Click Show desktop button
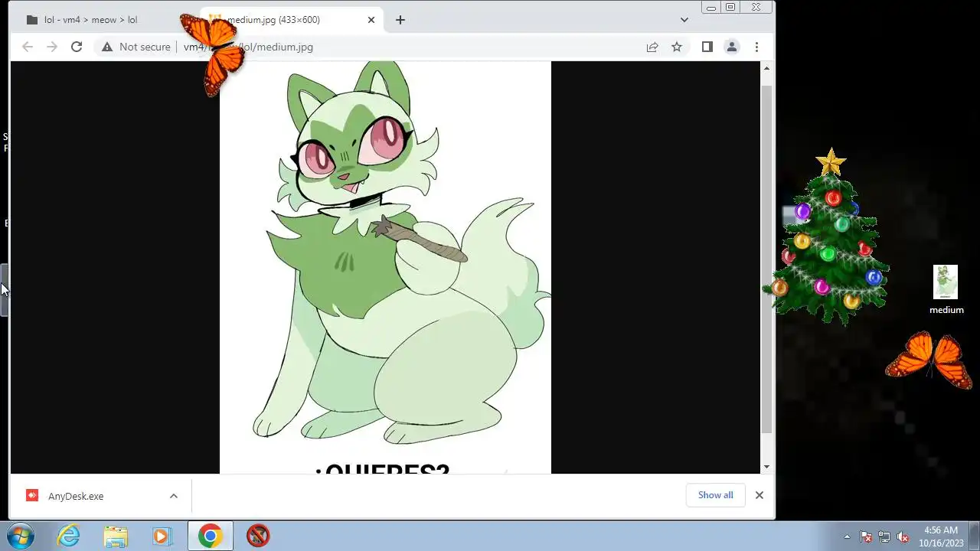This screenshot has height=551, width=980. coord(974,536)
